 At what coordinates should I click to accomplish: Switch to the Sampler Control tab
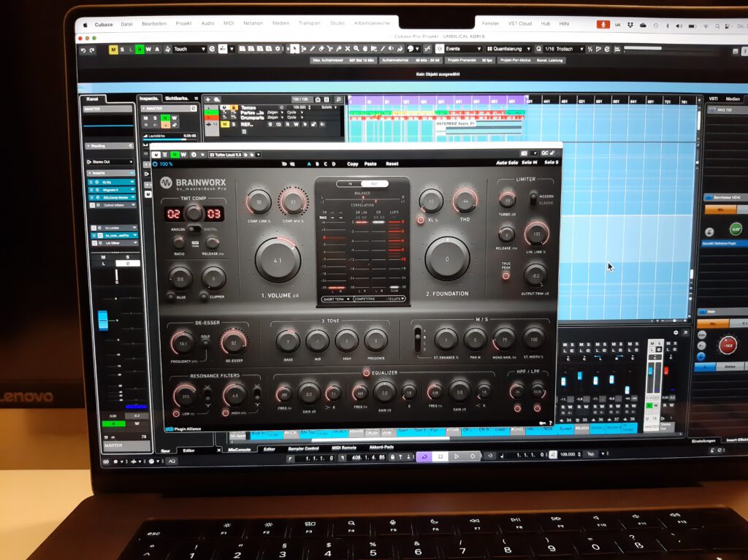click(x=303, y=448)
